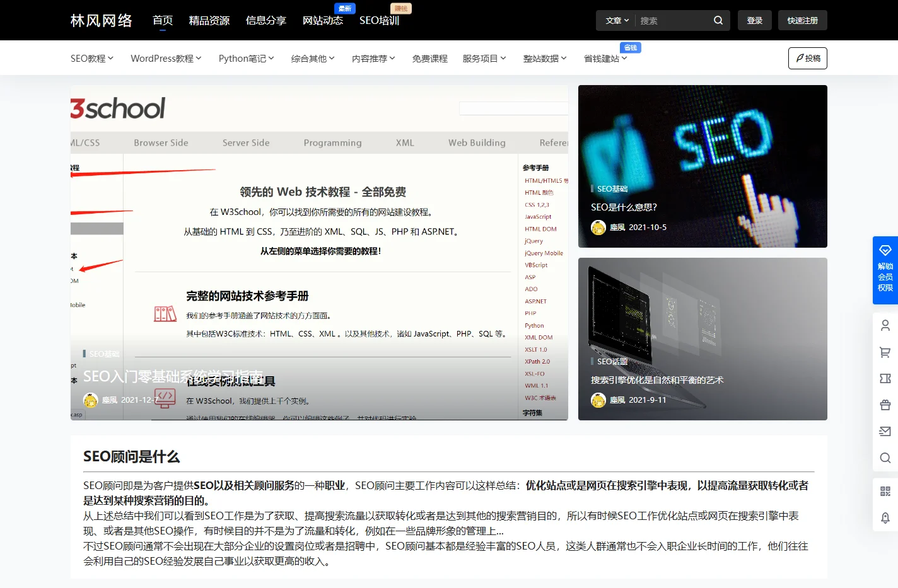Click the sidebar search magnifier icon
Viewport: 898px width, 588px height.
[x=885, y=458]
